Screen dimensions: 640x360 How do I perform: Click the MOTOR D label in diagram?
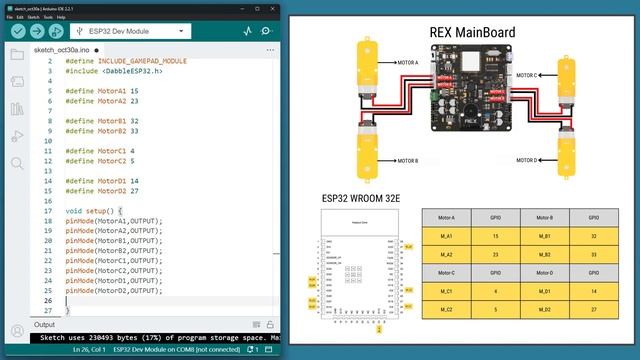[x=527, y=160]
